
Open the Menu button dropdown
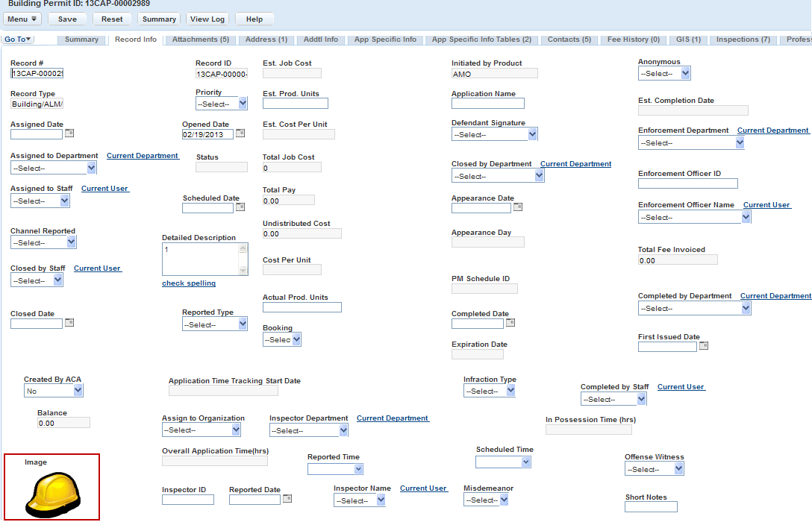[x=22, y=19]
